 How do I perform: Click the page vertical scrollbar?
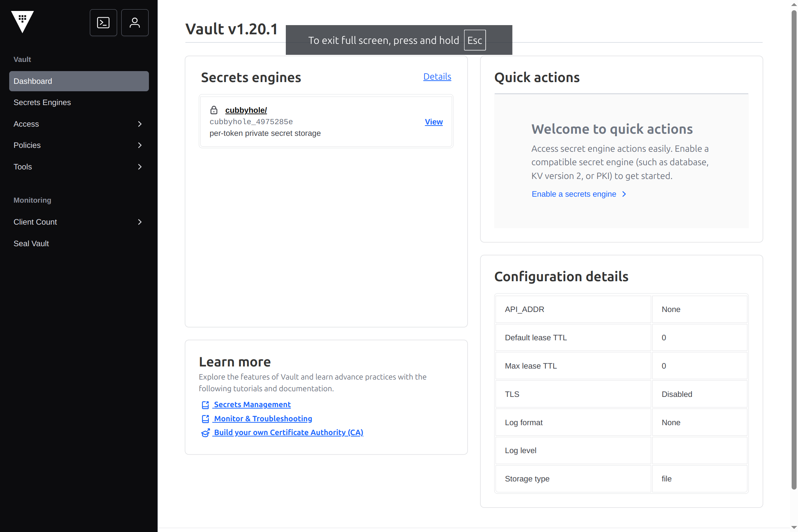tap(794, 250)
